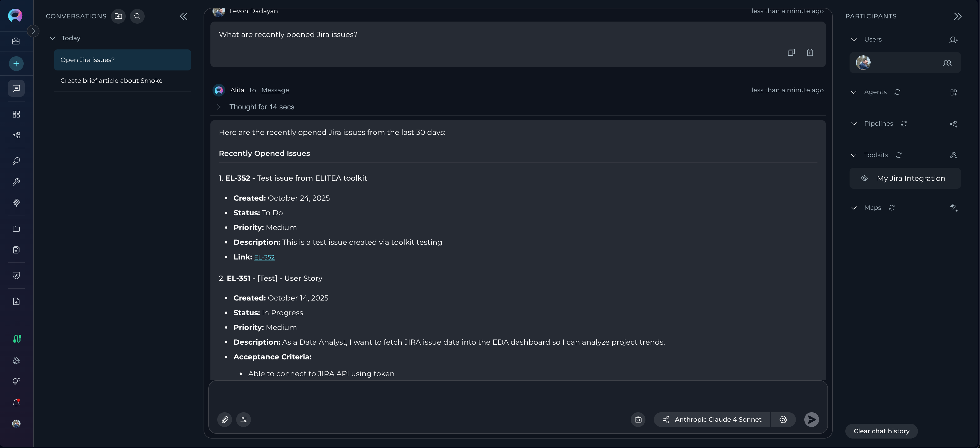Screen dimensions: 980x448
Task: Open model settings gear icon
Action: tap(783, 420)
